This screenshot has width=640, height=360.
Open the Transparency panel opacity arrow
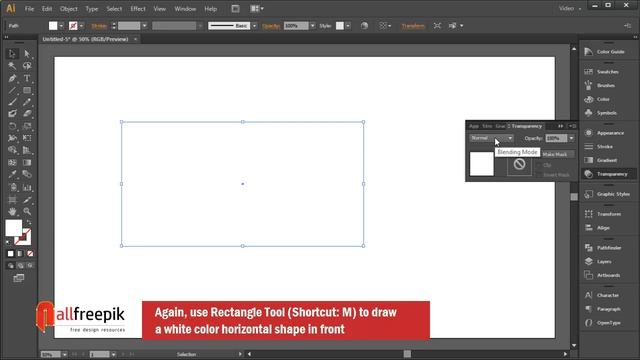(x=571, y=139)
